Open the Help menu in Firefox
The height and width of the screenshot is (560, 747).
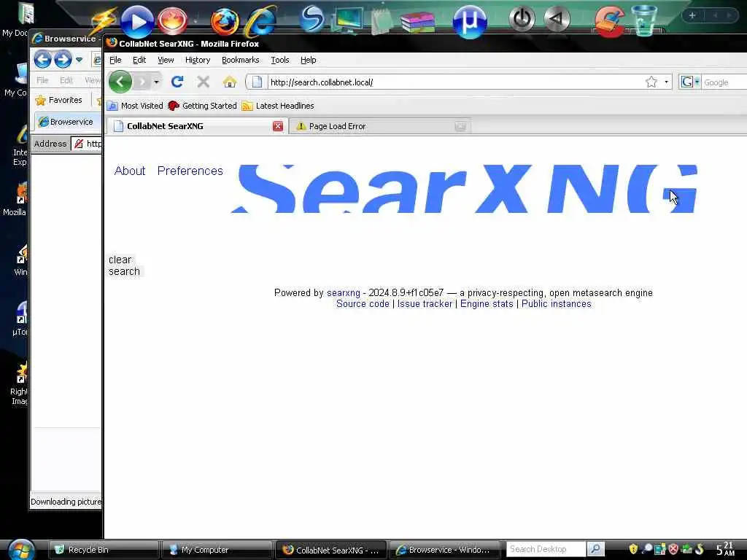[309, 60]
